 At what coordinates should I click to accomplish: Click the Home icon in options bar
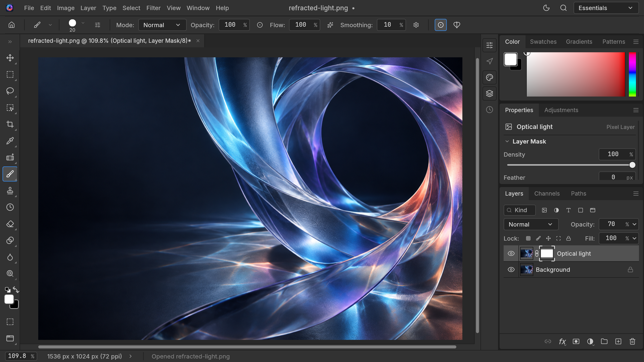(12, 25)
